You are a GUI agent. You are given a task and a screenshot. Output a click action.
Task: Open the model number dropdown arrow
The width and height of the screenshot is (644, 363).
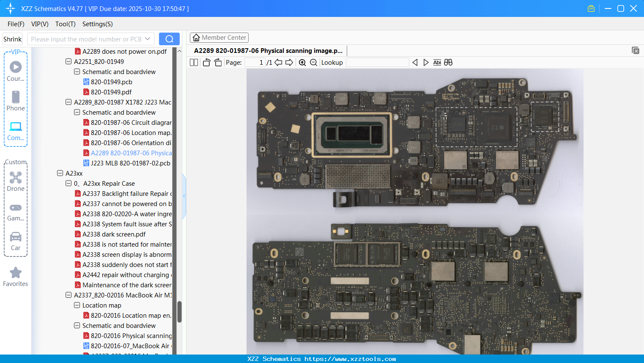[148, 39]
